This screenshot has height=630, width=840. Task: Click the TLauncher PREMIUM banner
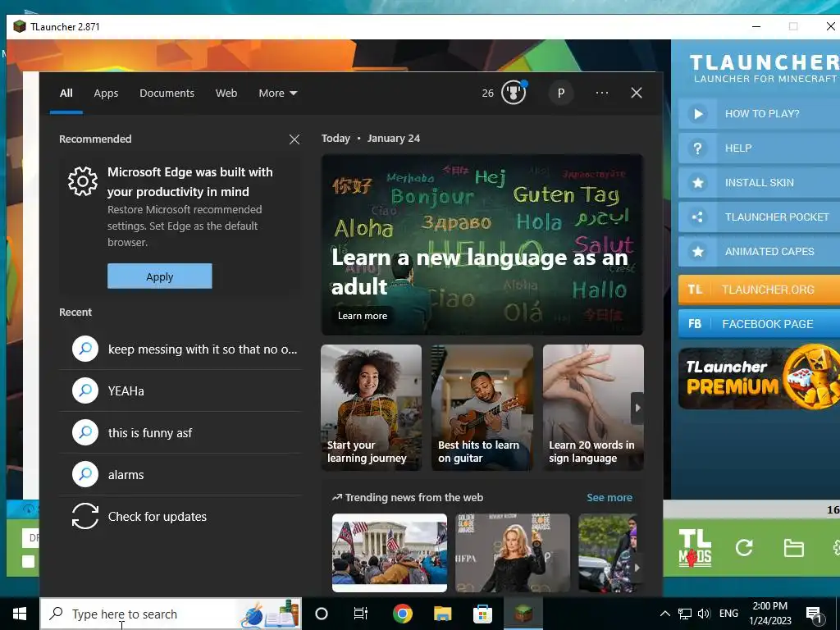(759, 378)
